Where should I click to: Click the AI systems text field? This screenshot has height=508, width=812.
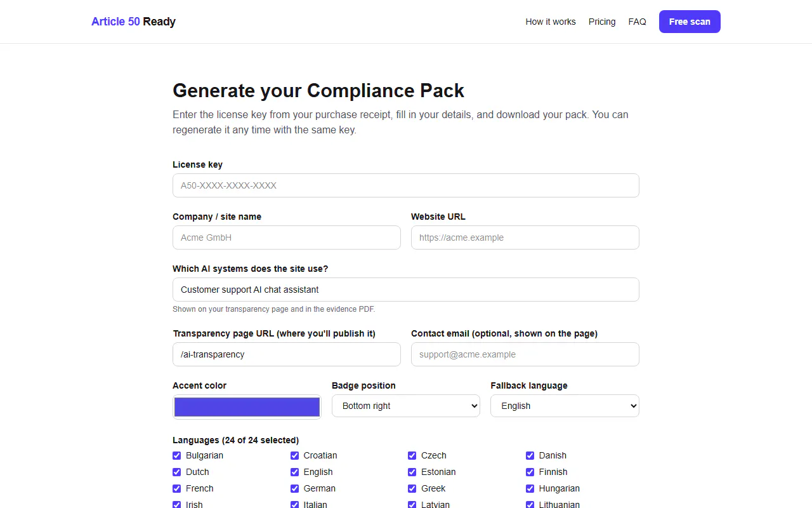pos(406,290)
